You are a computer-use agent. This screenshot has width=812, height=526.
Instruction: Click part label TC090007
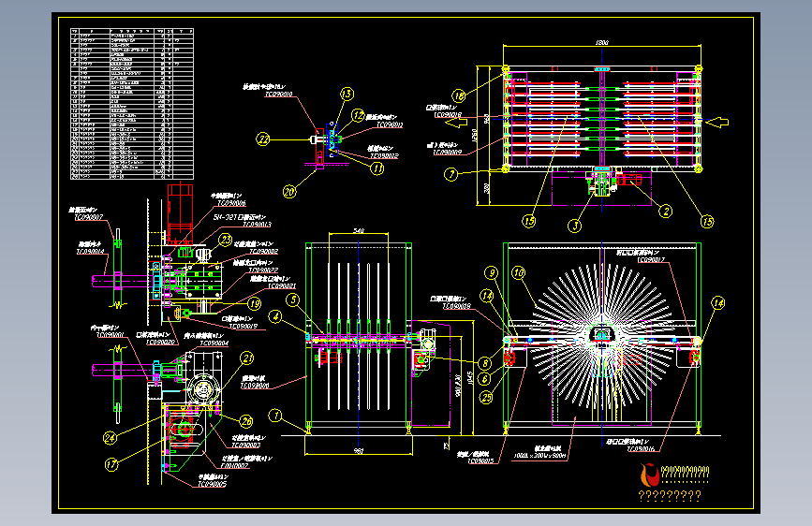(x=89, y=217)
